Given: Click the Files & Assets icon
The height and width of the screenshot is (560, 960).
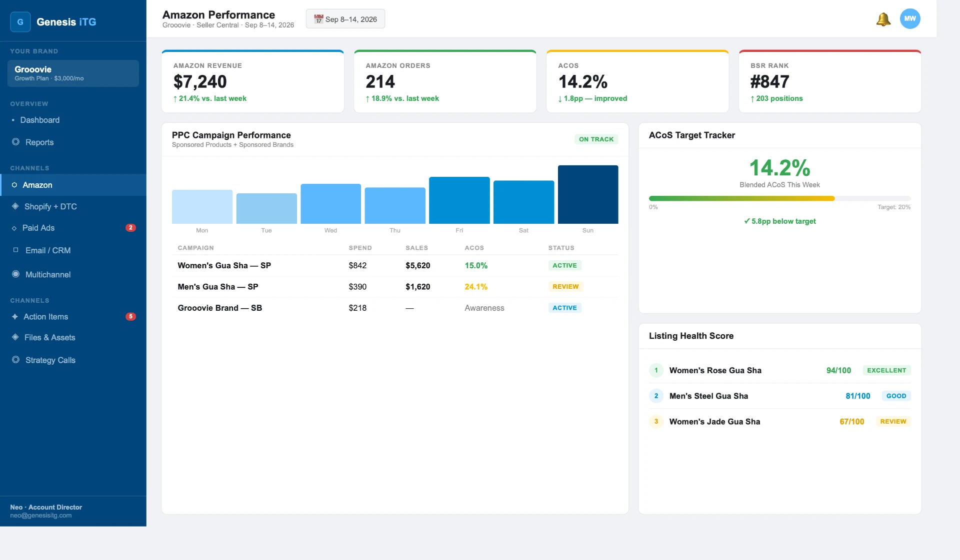Looking at the screenshot, I should (15, 337).
